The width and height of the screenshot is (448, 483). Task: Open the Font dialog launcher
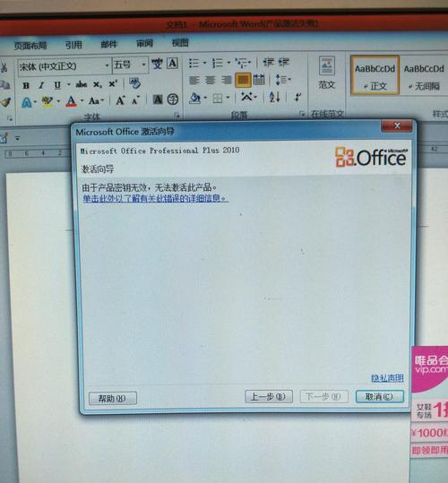[177, 115]
